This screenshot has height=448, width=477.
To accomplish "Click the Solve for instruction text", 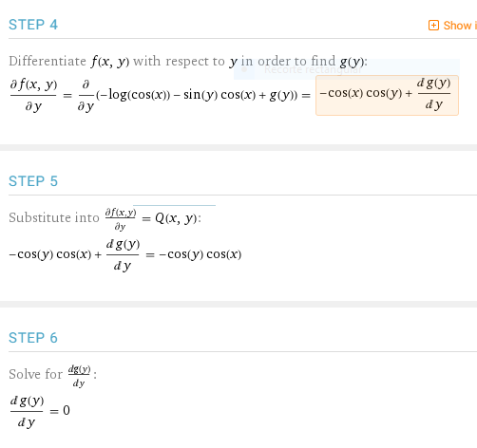I will pos(36,374).
